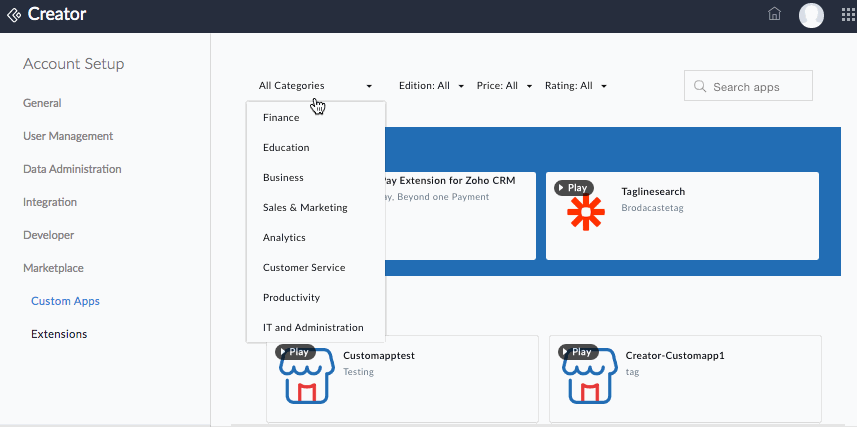Open the Pay Extension for Zoho CRM card
Image resolution: width=857 pixels, height=427 pixels.
click(460, 216)
